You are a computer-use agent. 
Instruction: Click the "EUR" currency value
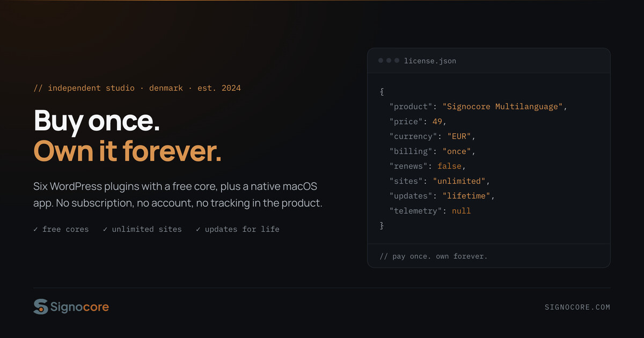(459, 136)
